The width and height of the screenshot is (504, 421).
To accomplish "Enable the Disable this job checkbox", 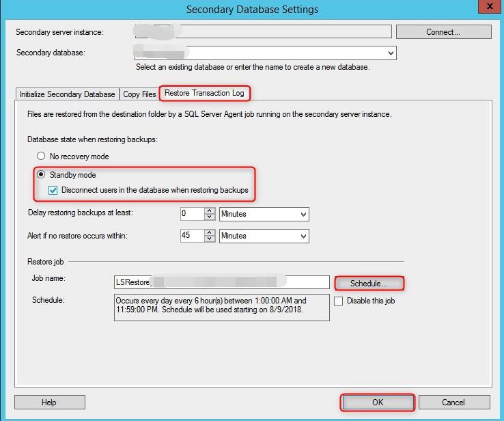I will (x=339, y=301).
